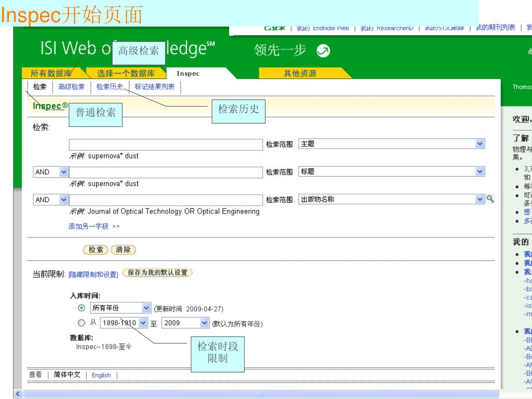Click the 清除 clear button
This screenshot has height=399, width=532.
coord(123,250)
